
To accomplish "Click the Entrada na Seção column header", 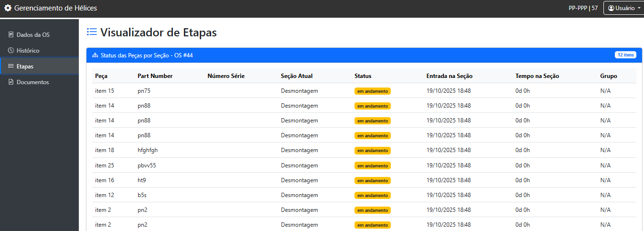I will [x=449, y=76].
